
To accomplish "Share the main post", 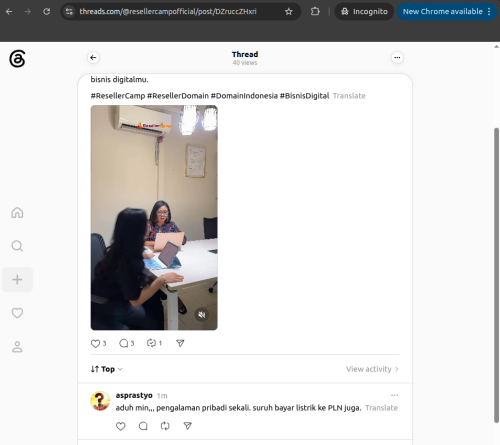I will (x=180, y=343).
